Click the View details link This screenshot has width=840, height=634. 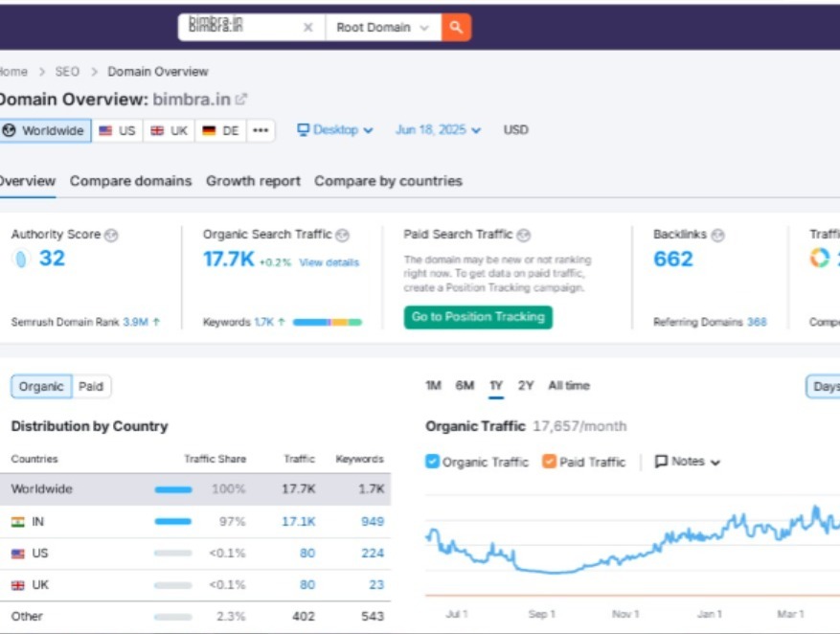coord(329,262)
